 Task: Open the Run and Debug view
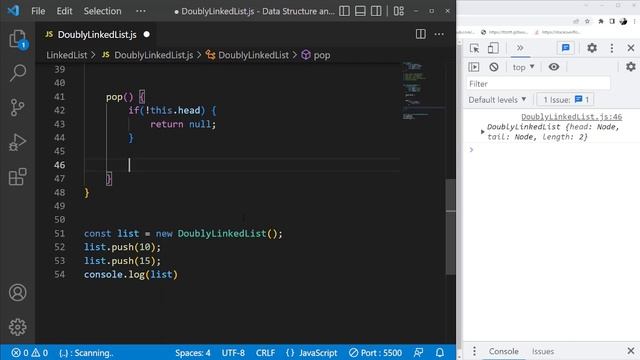click(x=18, y=142)
